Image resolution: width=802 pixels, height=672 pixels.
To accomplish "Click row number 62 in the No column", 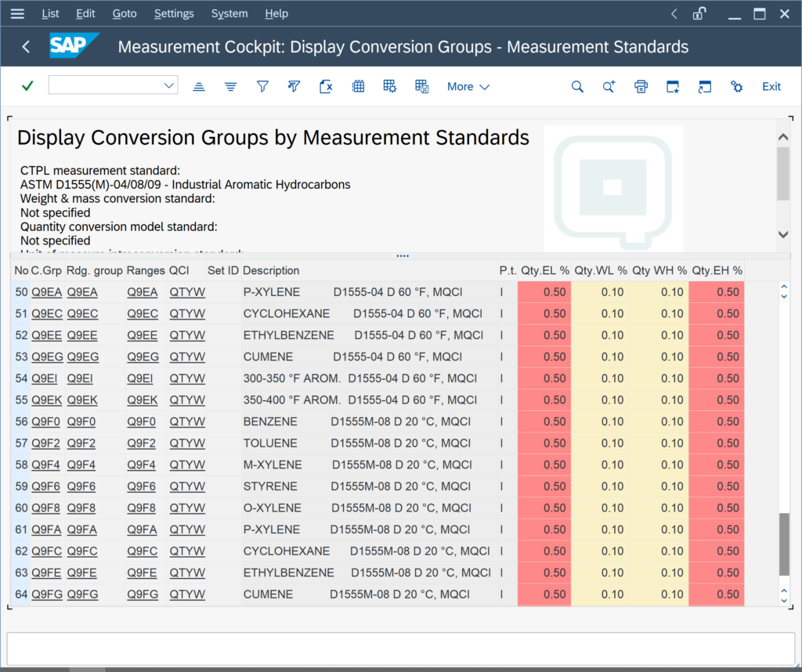I will point(21,551).
